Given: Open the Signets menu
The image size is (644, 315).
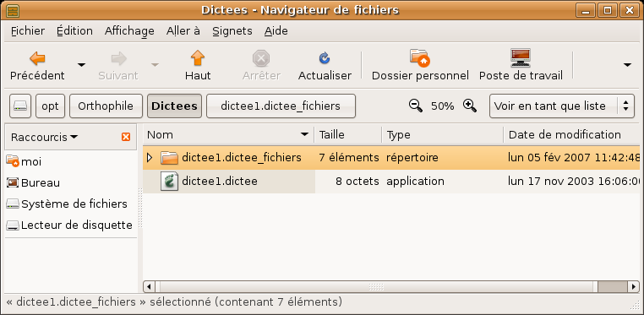Looking at the screenshot, I should click(x=232, y=30).
